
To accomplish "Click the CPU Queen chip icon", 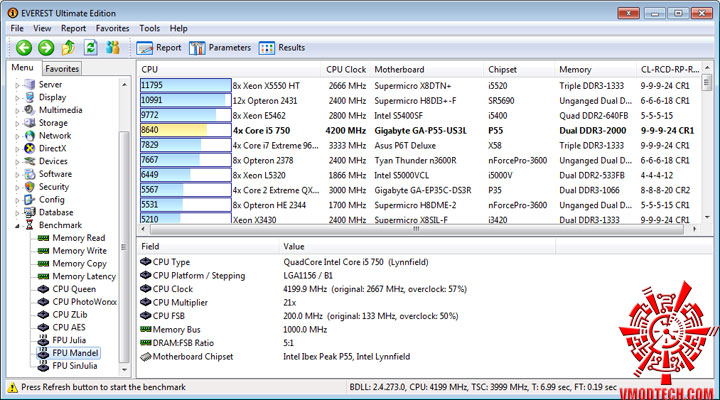I will [x=43, y=289].
